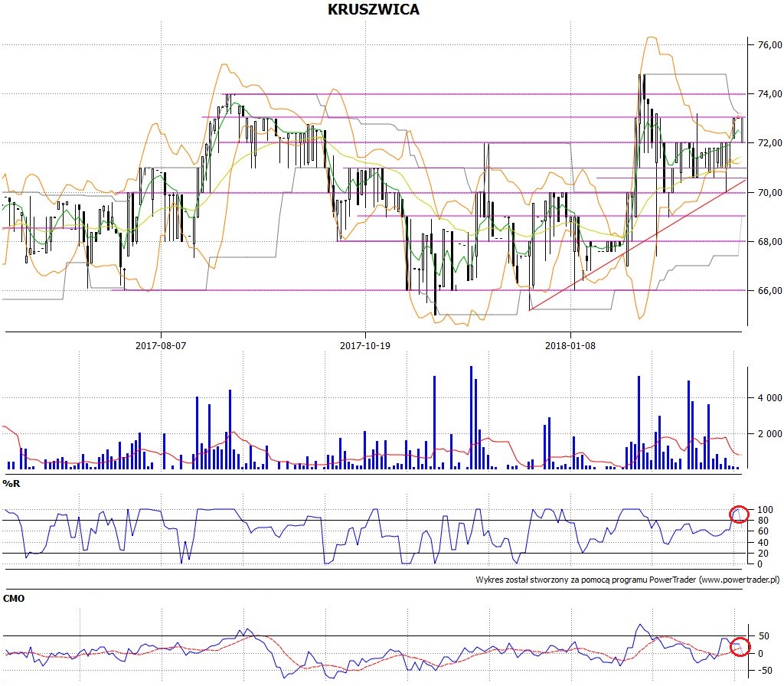Open the PowerTrader website credit text
The height and width of the screenshot is (686, 784).
coord(628,580)
